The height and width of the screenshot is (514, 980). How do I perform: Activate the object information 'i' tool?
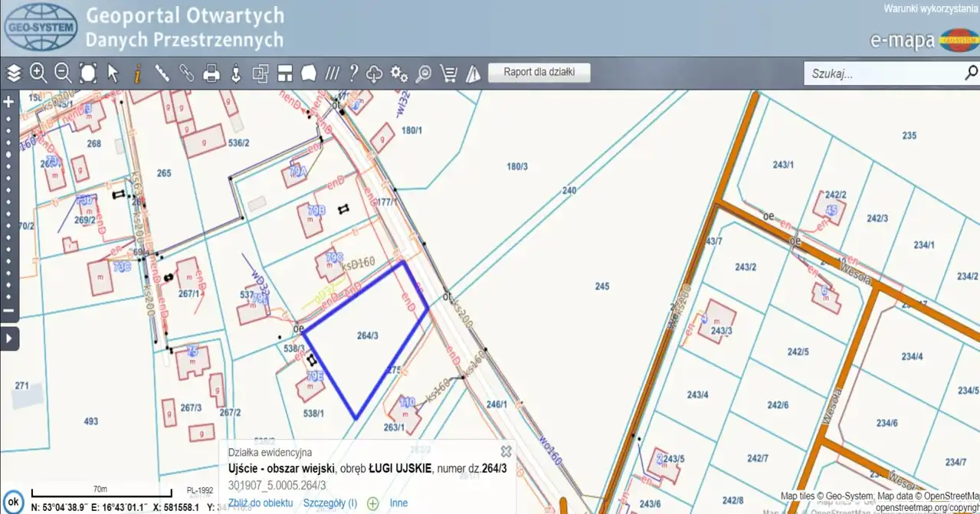[x=138, y=74]
